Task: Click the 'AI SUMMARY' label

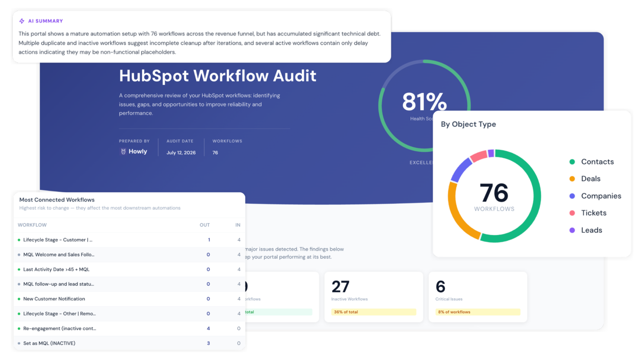Action: coord(45,21)
